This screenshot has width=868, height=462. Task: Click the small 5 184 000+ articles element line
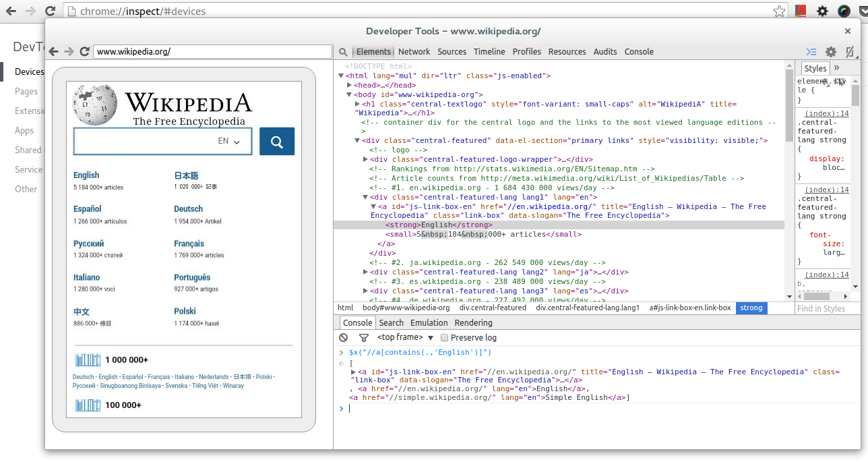click(483, 235)
